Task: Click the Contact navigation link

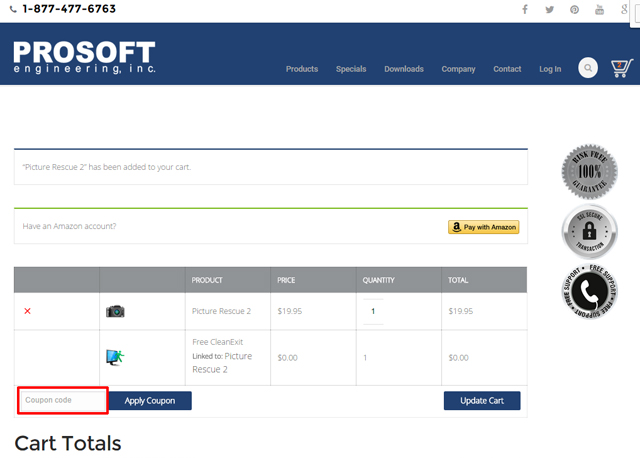Action: [x=507, y=69]
